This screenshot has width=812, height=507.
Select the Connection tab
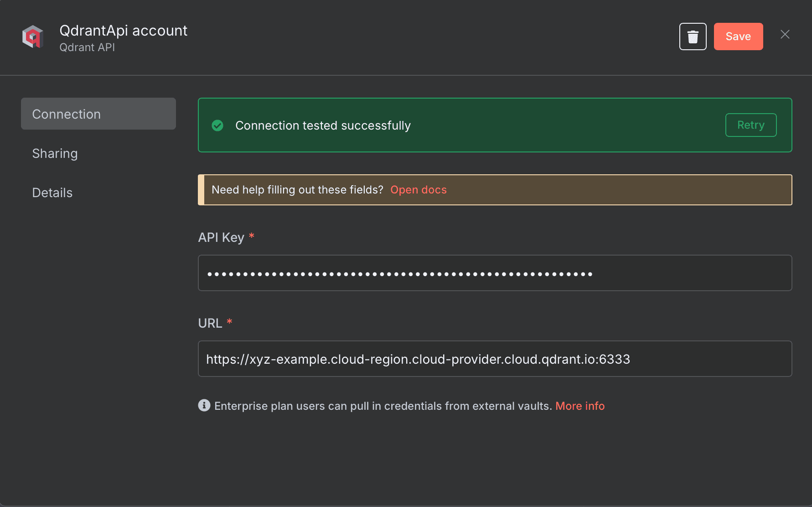(x=98, y=114)
